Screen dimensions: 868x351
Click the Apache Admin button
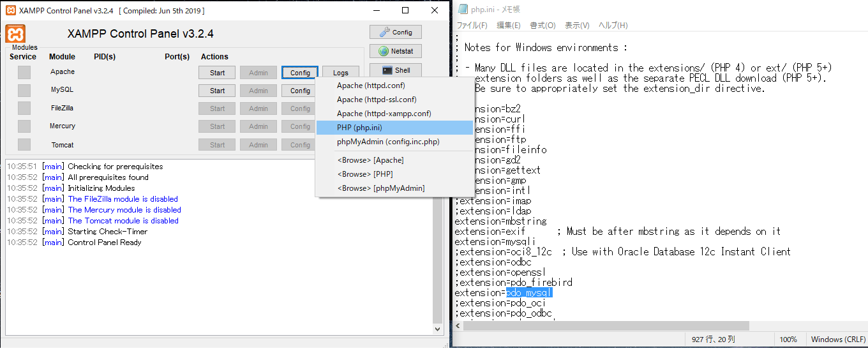coord(258,73)
